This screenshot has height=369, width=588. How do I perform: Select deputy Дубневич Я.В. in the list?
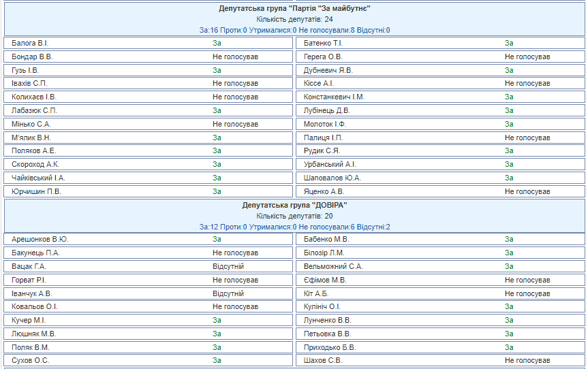coord(328,70)
